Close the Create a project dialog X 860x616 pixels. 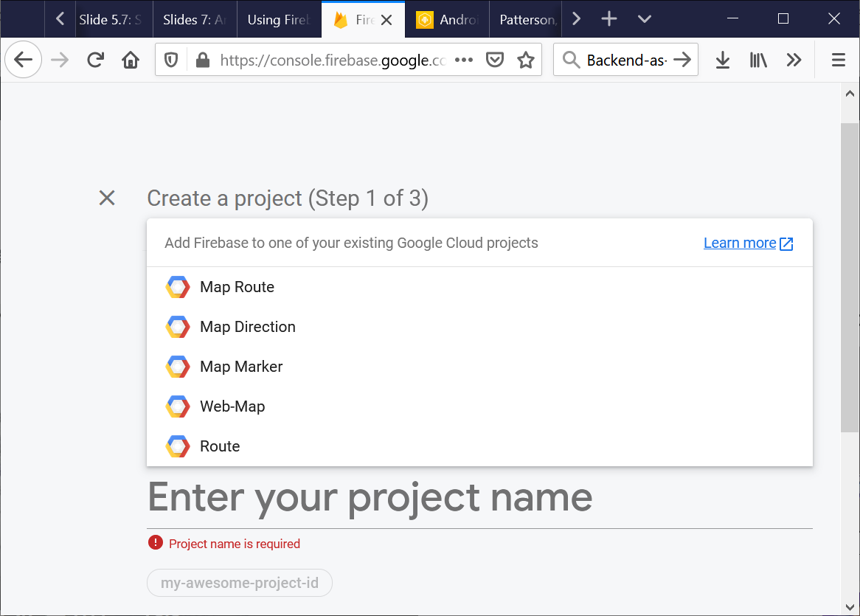point(107,198)
